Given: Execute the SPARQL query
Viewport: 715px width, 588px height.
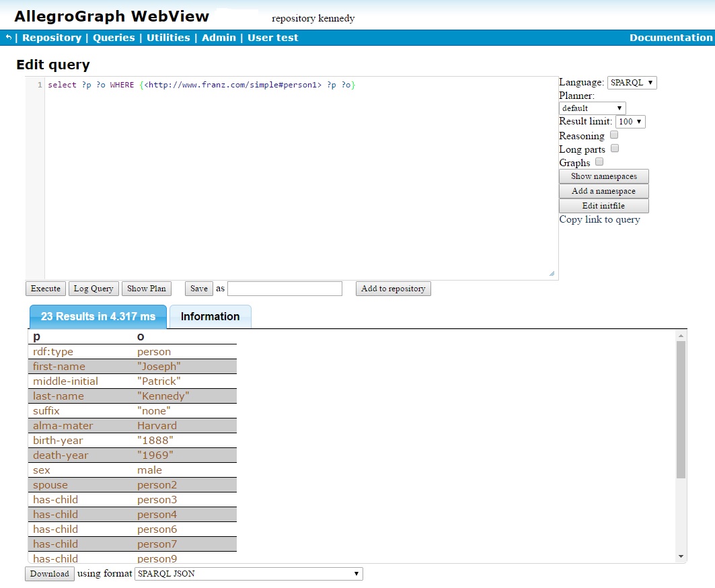Looking at the screenshot, I should click(45, 288).
